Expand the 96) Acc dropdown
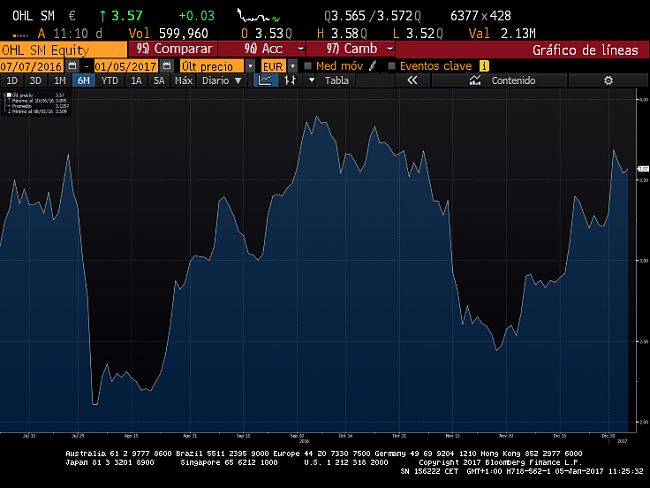Screen dimensions: 650x488 point(301,49)
